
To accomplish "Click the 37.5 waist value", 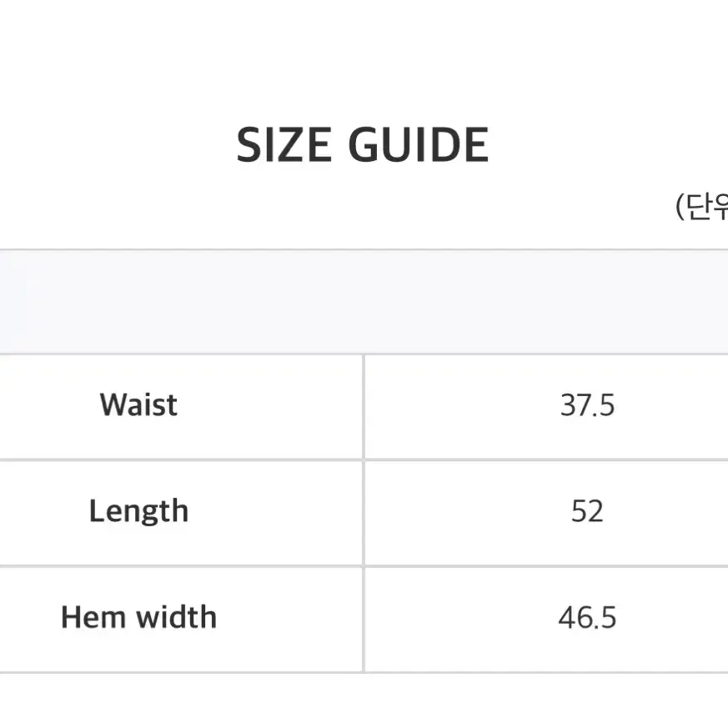I will point(587,404).
